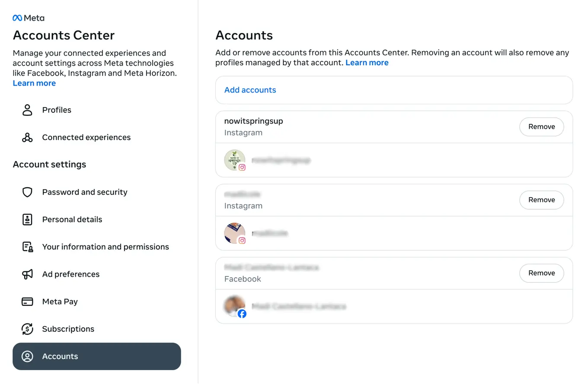
Task: Click the nowitspringsup profile picture thumbnail
Action: [x=234, y=160]
